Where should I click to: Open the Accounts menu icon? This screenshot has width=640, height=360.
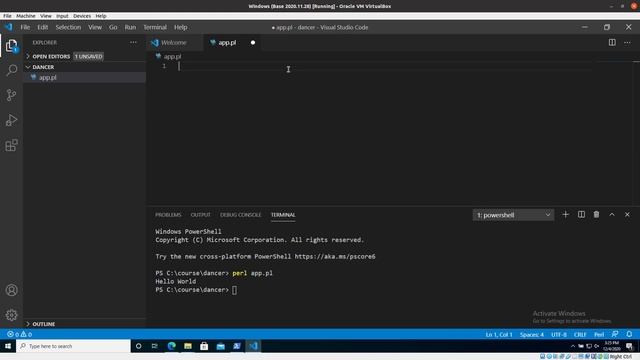pos(11,290)
